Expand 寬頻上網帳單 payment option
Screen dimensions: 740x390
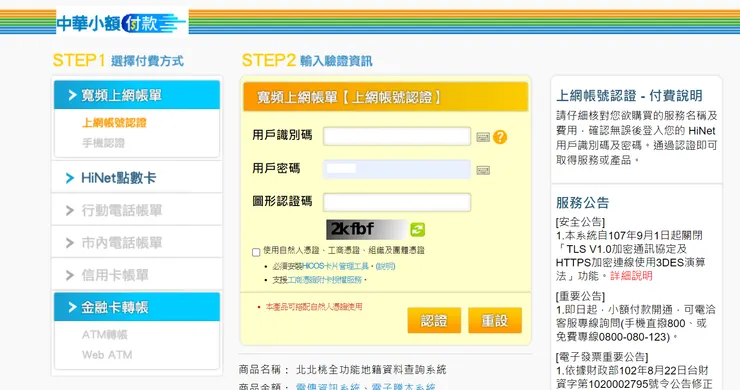[x=137, y=95]
